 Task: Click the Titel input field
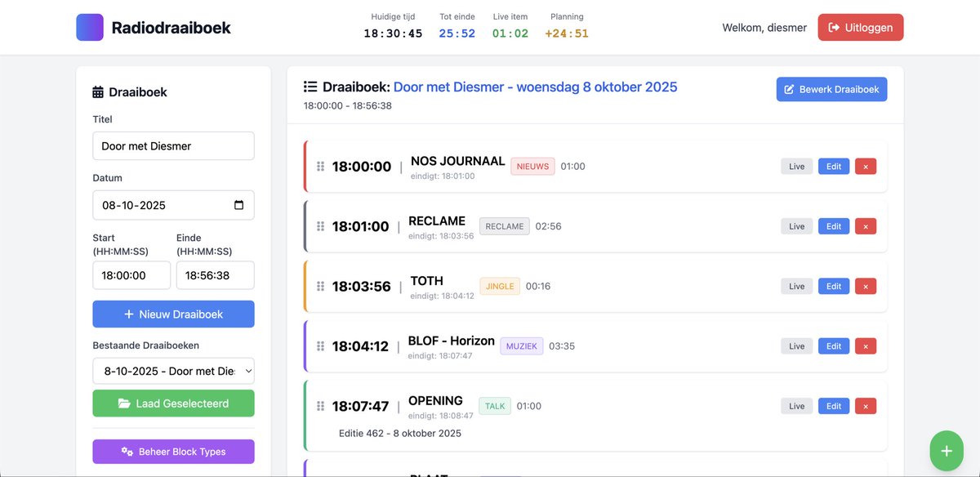(x=173, y=146)
